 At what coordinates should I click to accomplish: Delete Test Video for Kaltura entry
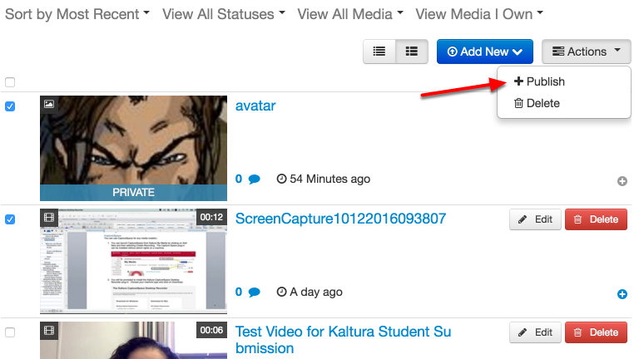(x=596, y=332)
